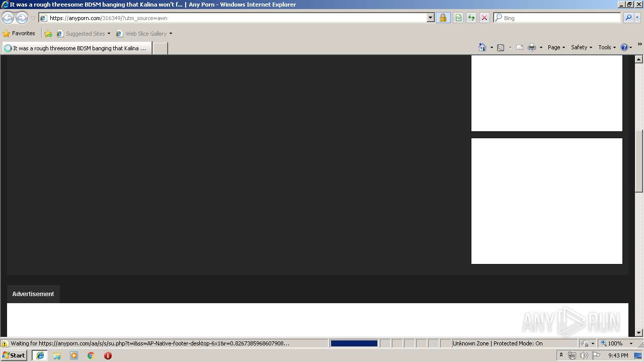The height and width of the screenshot is (362, 644).
Task: Open the Web Slice Gallery link
Action: [x=144, y=34]
